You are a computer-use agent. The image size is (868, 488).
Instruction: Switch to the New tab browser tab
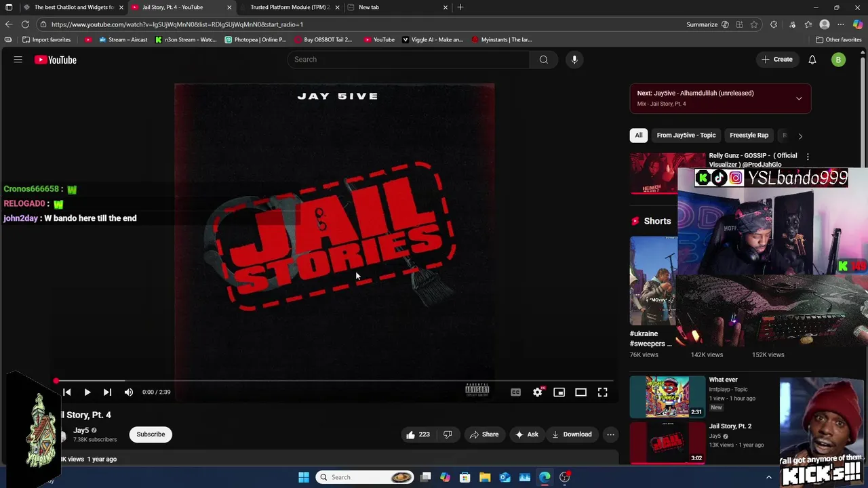(x=397, y=7)
